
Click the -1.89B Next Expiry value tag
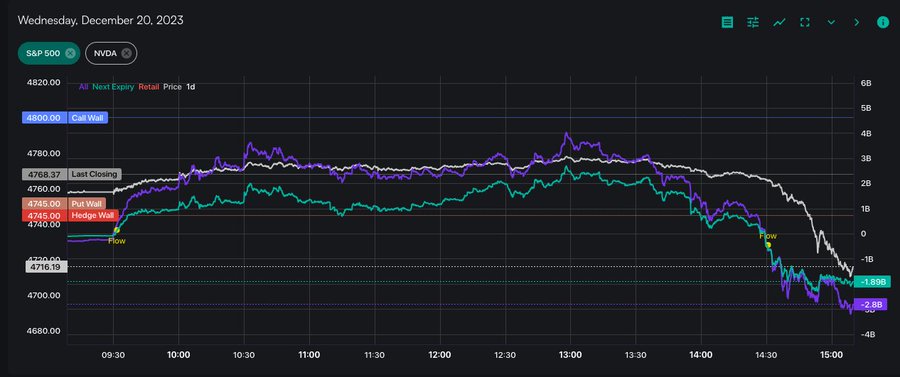872,282
